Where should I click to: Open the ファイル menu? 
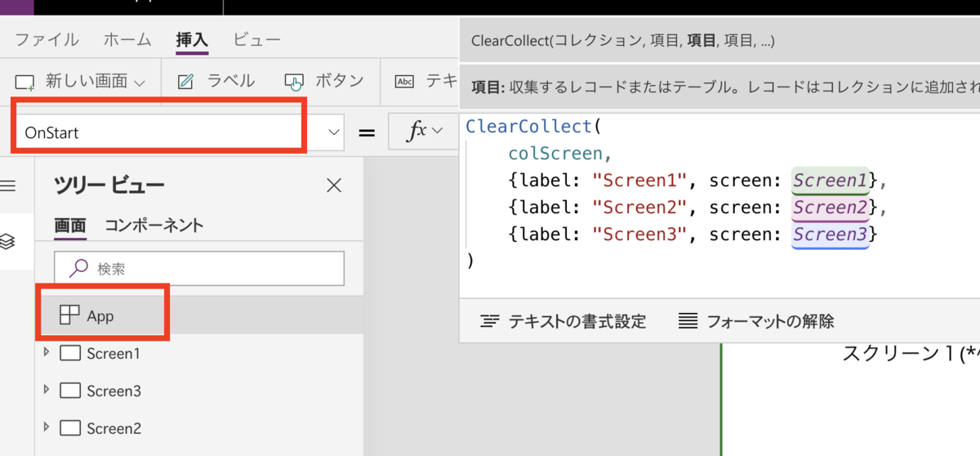(x=47, y=39)
